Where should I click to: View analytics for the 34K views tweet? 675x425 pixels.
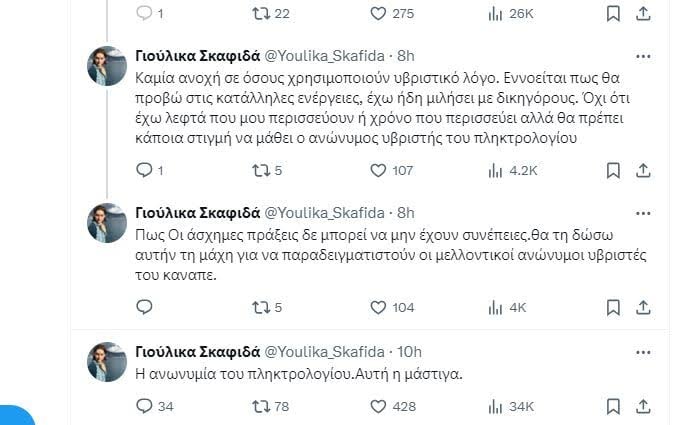[495, 406]
